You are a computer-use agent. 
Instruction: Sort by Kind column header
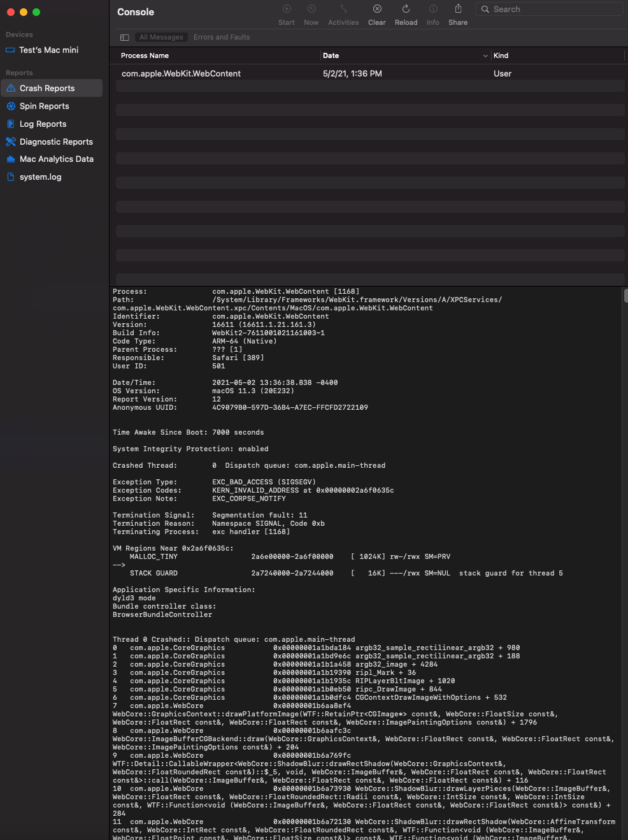pyautogui.click(x=501, y=55)
